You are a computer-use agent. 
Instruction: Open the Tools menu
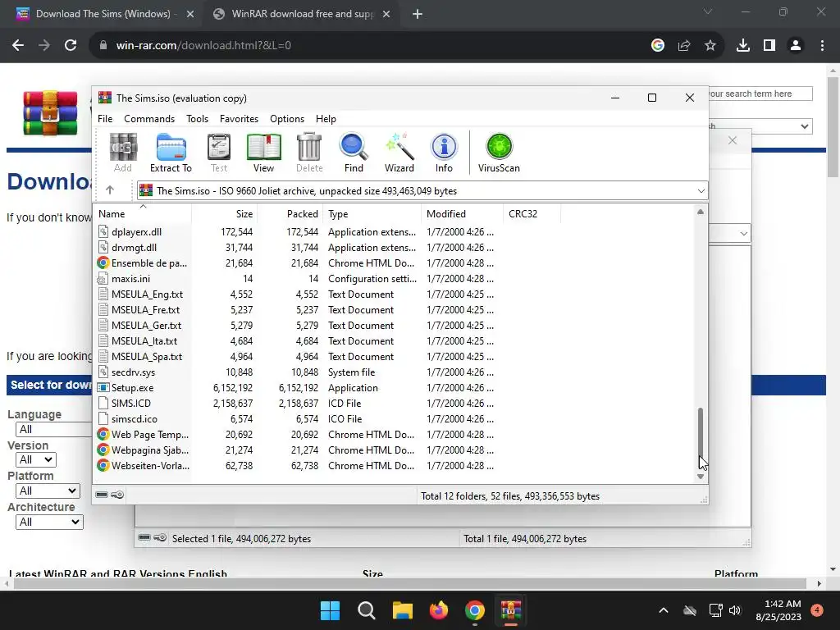[x=197, y=119]
